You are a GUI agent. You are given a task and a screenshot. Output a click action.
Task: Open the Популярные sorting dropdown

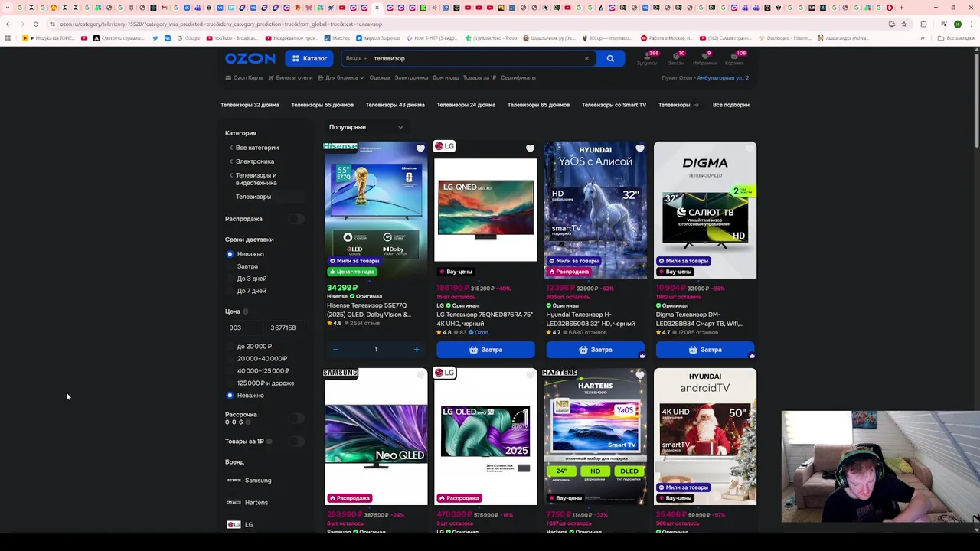click(x=366, y=127)
